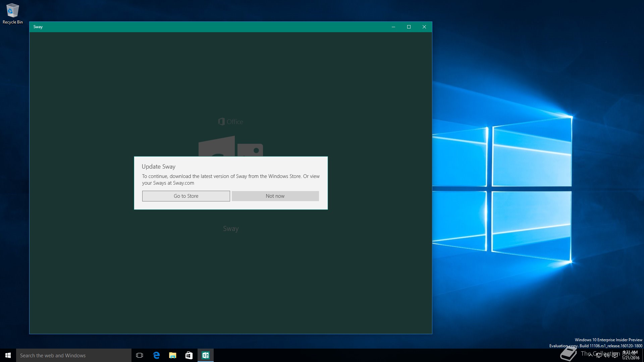Open the Recycle Bin desktop icon
This screenshot has width=644, height=362.
tap(13, 14)
